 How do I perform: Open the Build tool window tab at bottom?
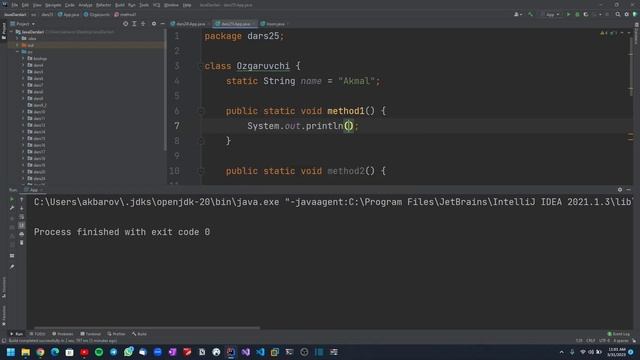click(139, 334)
